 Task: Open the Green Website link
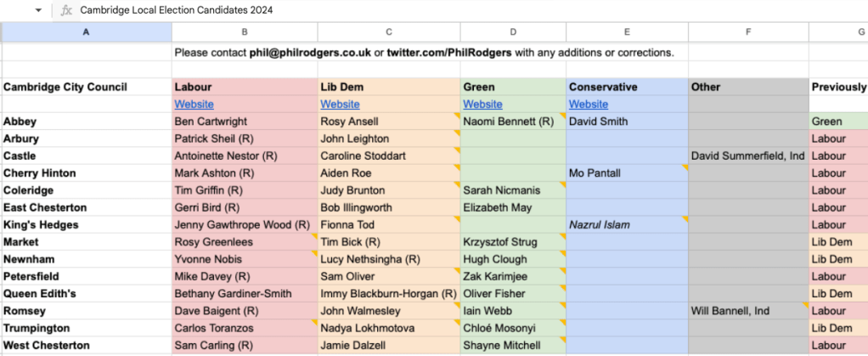[482, 105]
